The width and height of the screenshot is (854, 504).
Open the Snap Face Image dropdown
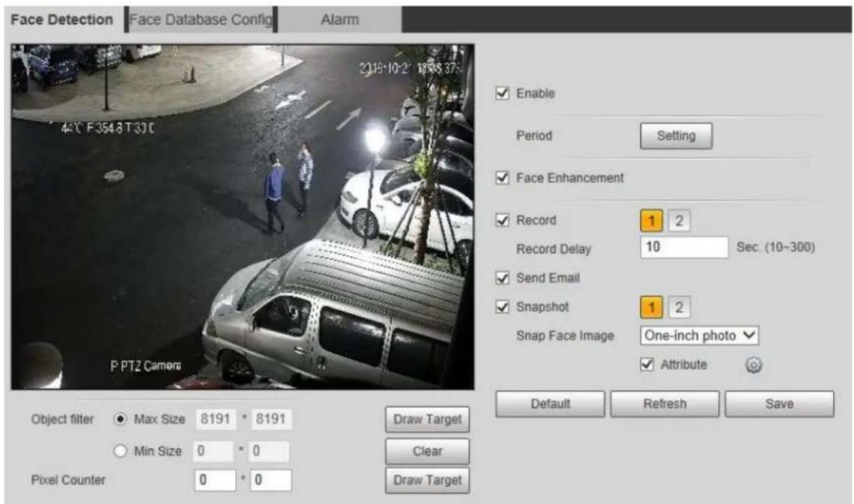(700, 336)
